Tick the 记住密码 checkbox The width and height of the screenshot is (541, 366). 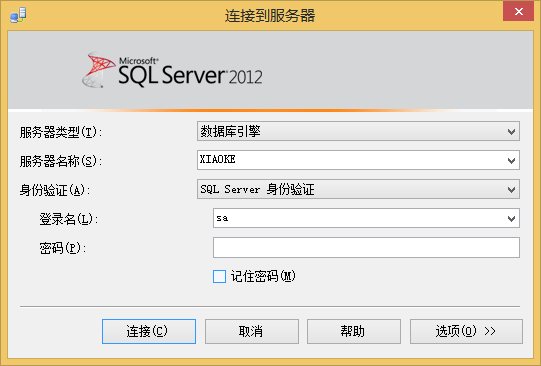[219, 276]
